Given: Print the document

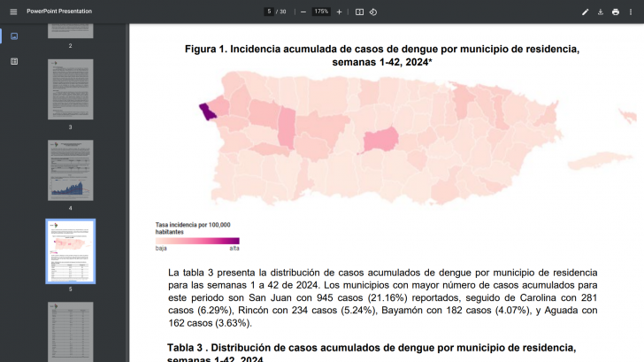Looking at the screenshot, I should 616,12.
